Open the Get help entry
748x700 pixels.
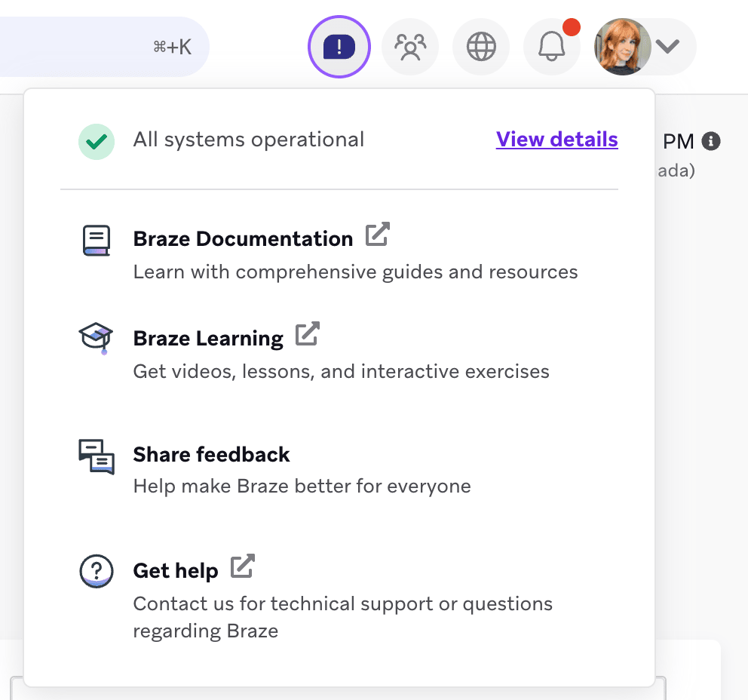pos(176,571)
